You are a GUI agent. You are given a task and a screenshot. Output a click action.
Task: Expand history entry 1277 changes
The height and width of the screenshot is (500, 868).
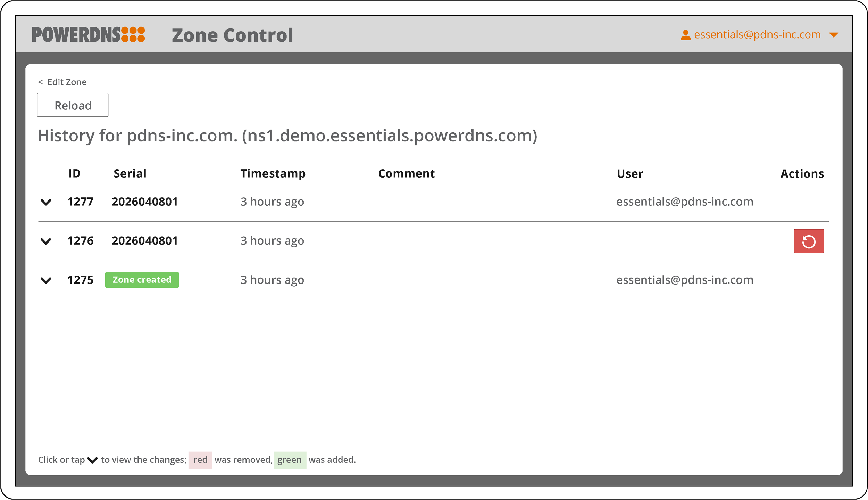[46, 202]
